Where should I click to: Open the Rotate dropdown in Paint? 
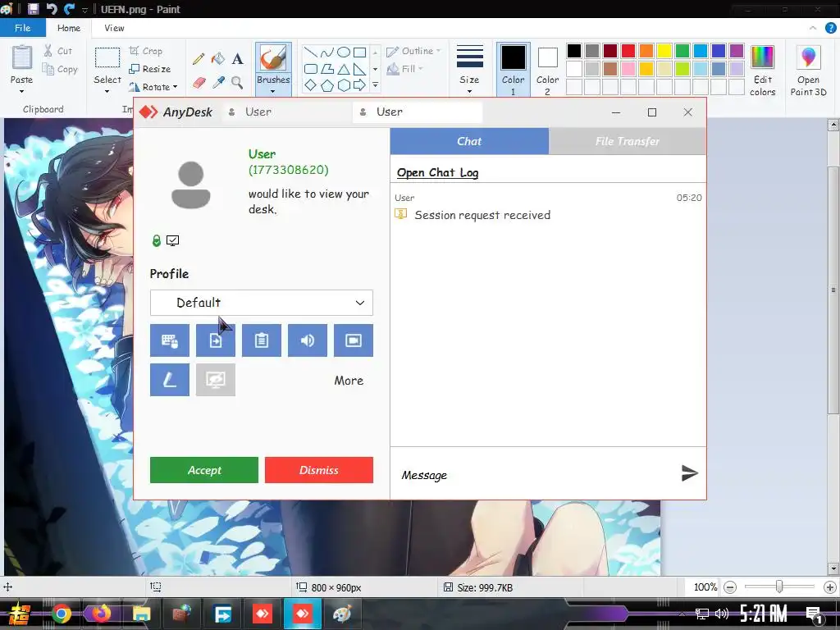coord(153,87)
